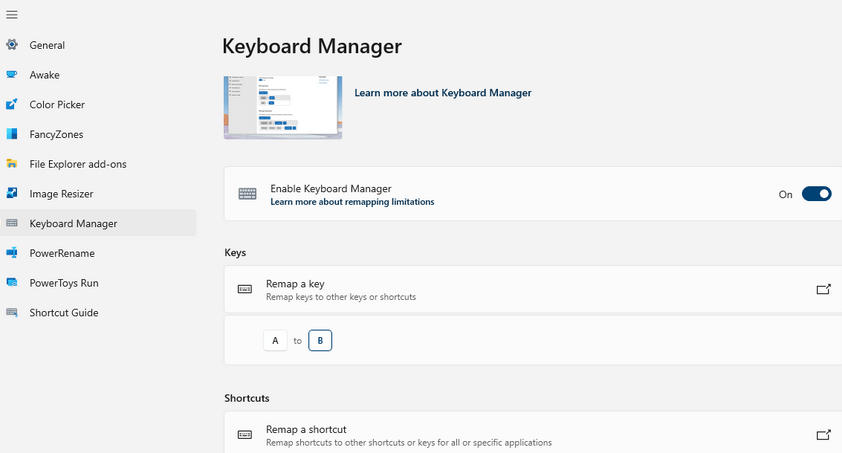Click keyboard icon beside Remap a key
This screenshot has width=842, height=453.
point(245,289)
